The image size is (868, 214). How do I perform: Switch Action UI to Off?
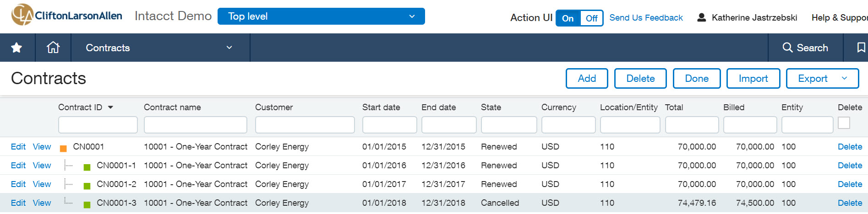pyautogui.click(x=591, y=18)
